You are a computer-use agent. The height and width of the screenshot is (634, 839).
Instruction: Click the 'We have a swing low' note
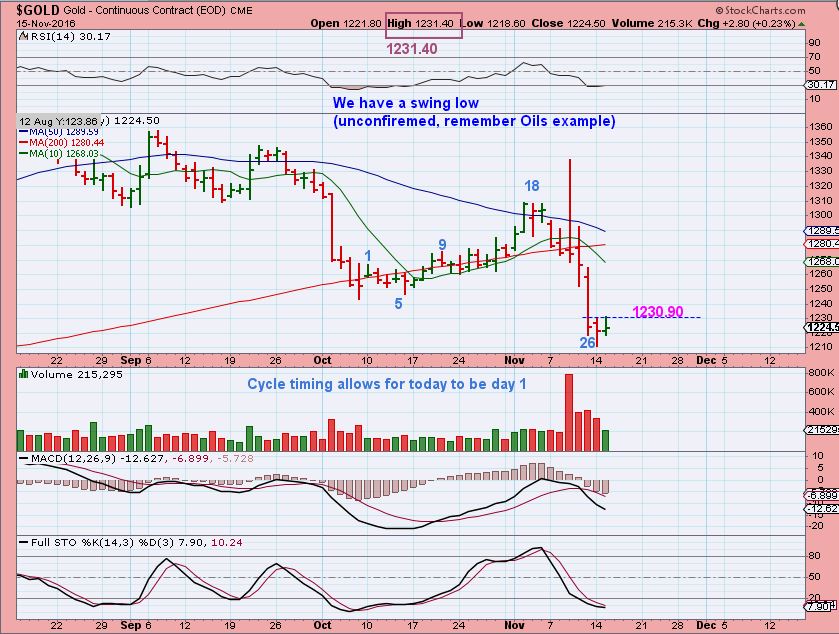[x=406, y=103]
